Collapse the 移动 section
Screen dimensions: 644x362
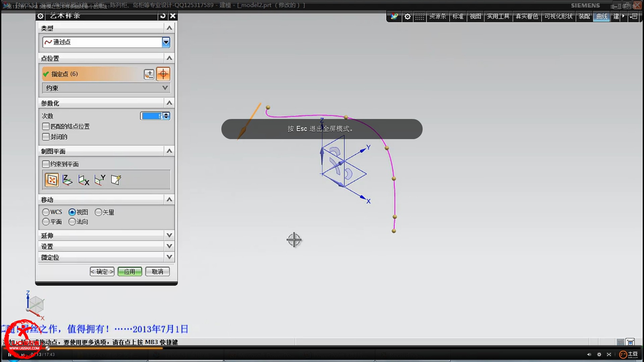(169, 199)
